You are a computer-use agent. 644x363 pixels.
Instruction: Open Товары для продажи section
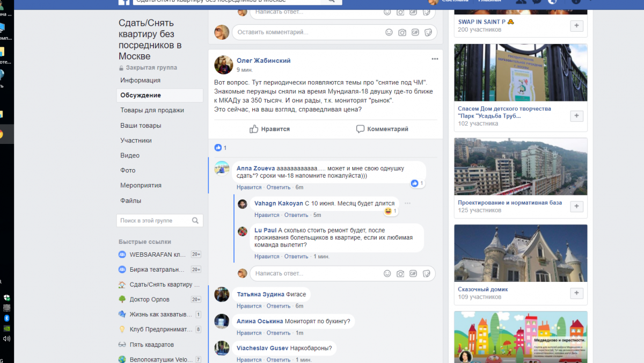152,111
